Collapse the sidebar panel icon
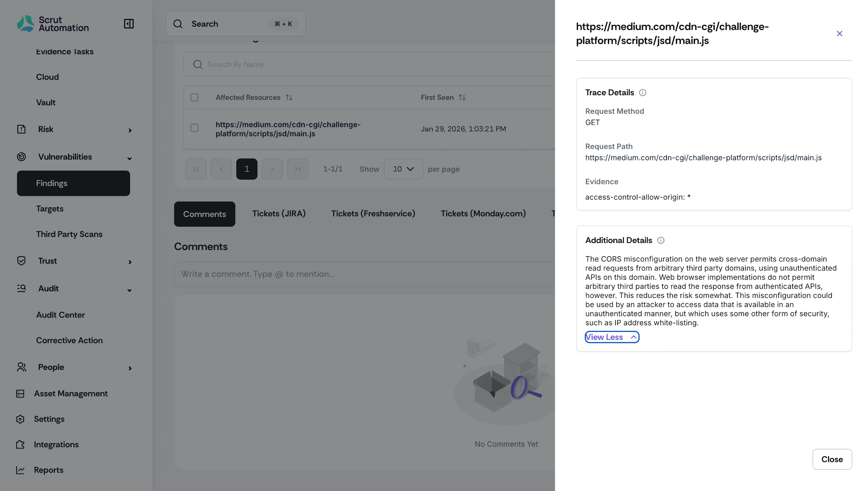 pyautogui.click(x=129, y=24)
